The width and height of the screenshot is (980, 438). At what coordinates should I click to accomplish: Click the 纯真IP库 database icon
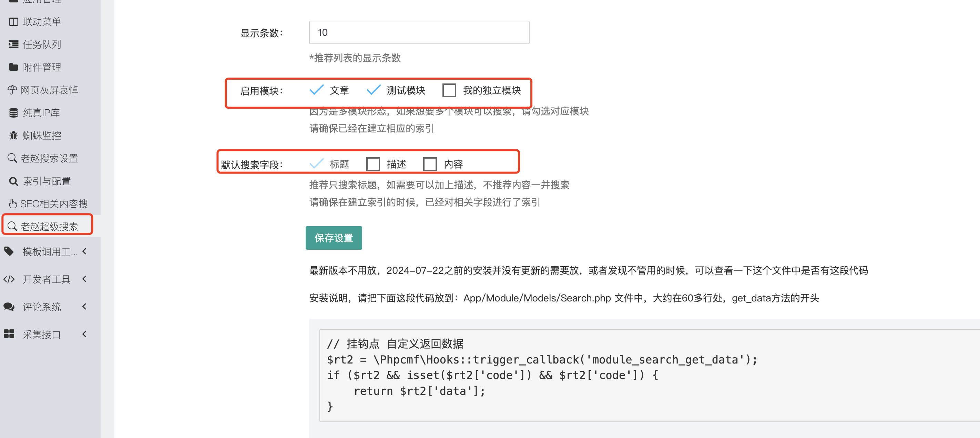[x=13, y=113]
